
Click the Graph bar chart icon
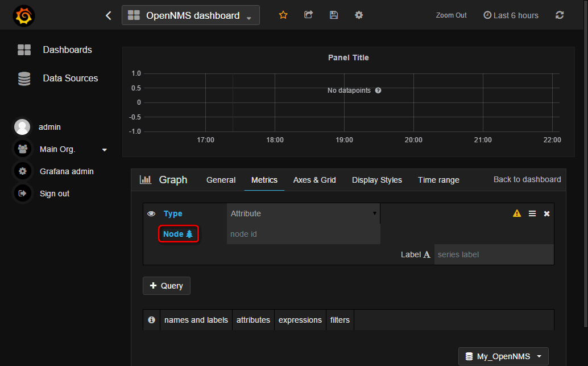point(146,180)
